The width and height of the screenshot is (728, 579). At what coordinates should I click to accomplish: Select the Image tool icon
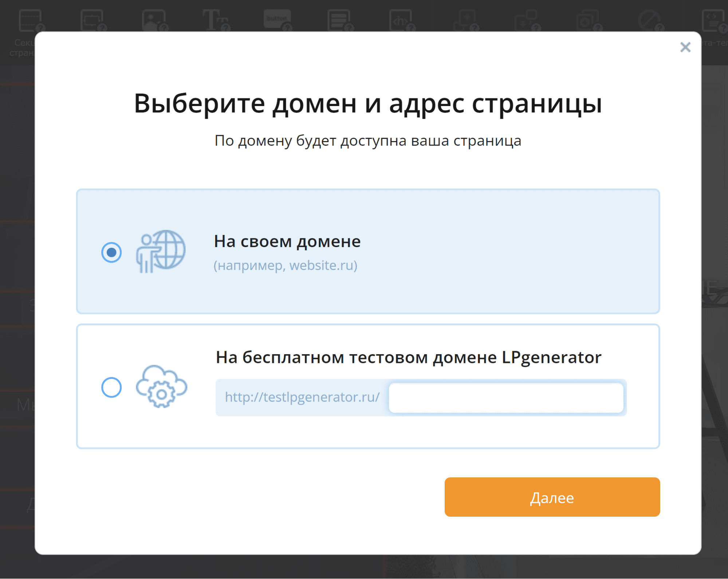coord(154,20)
